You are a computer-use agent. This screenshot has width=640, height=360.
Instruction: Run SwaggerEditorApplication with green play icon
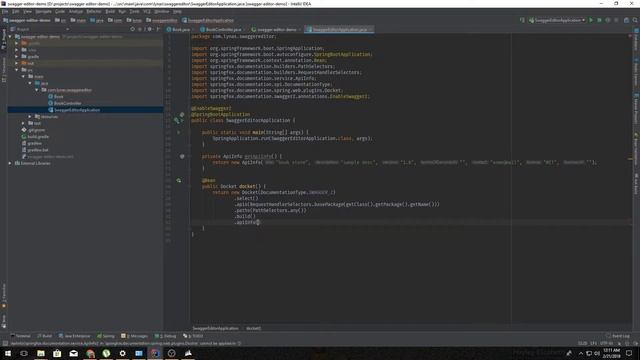(591, 20)
